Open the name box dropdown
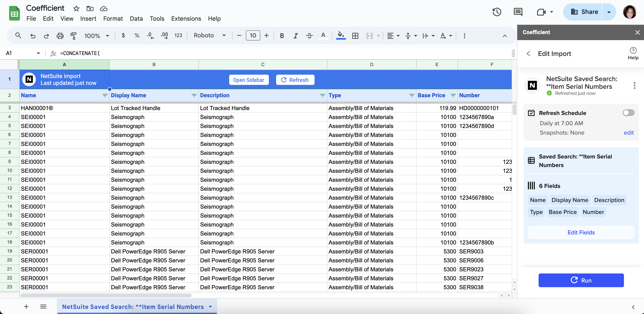This screenshot has height=314, width=644. tap(38, 53)
